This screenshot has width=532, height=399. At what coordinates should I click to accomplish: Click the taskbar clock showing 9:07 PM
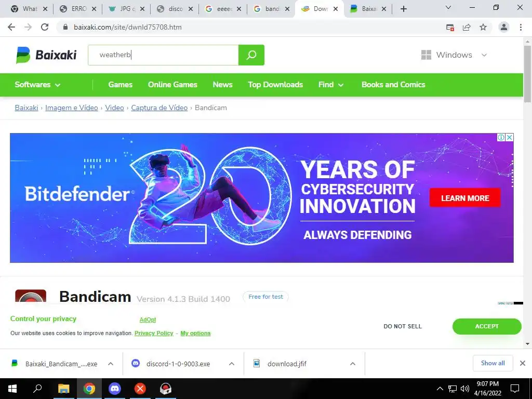(x=487, y=389)
